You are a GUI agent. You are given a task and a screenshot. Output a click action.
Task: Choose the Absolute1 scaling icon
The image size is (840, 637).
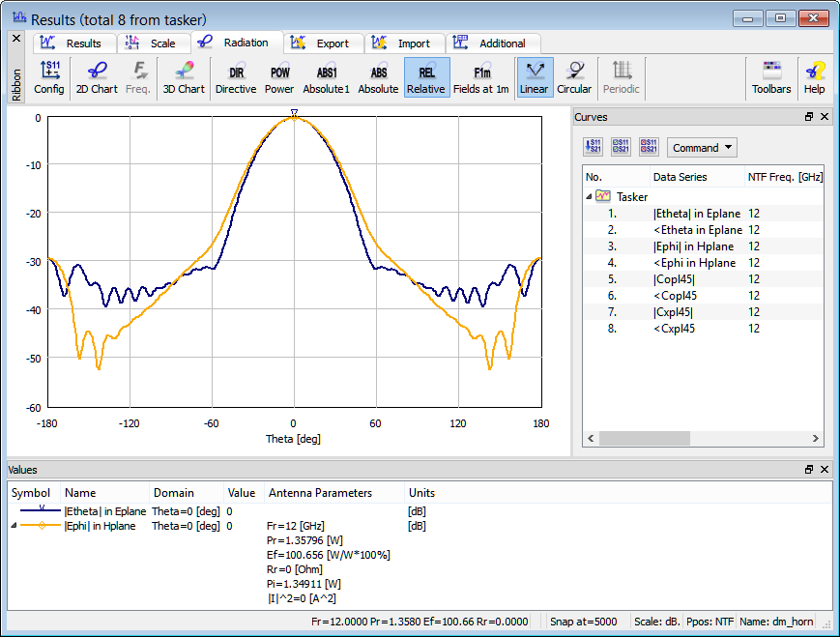pyautogui.click(x=326, y=77)
